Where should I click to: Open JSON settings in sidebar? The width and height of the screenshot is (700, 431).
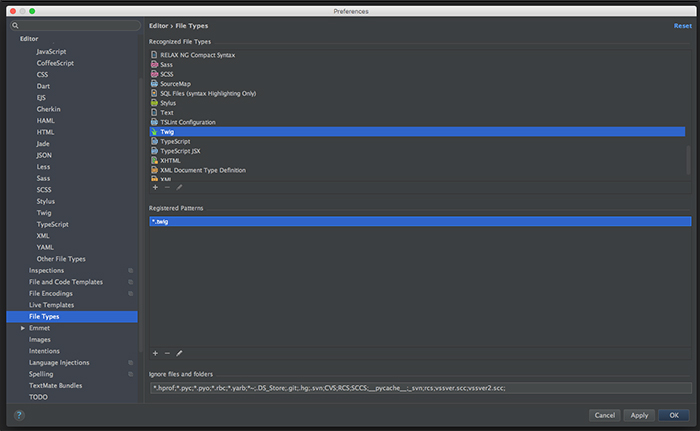point(44,155)
